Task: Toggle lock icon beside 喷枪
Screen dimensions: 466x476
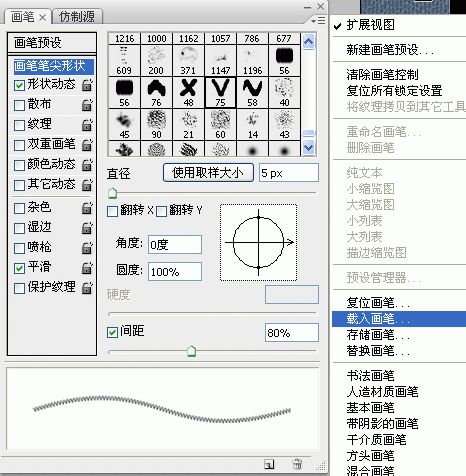Action: (x=87, y=248)
